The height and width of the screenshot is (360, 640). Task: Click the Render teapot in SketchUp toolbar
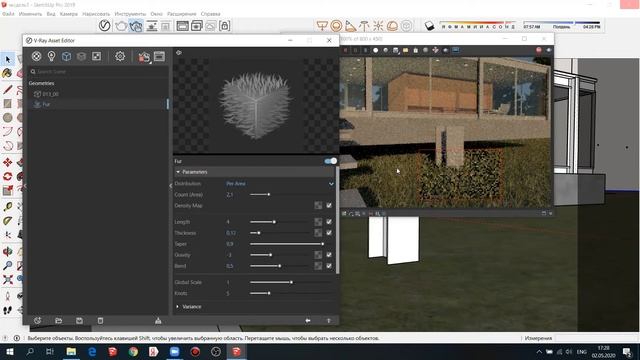[121, 26]
